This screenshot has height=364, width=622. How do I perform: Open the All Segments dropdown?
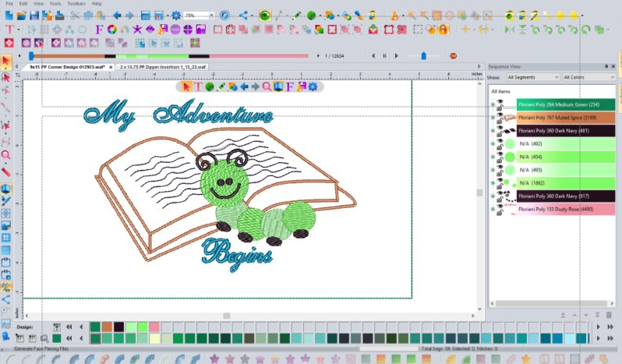click(x=532, y=78)
